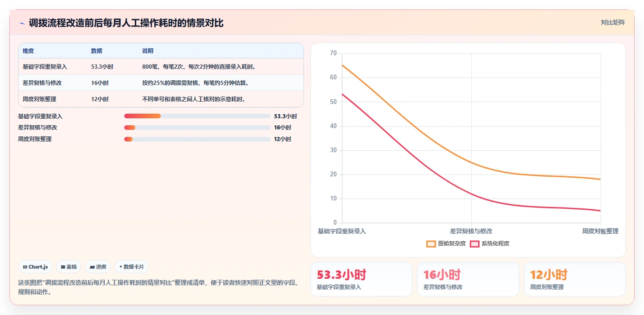Screen dimensions: 644x315
Task: Click the description starting 800笔、每笔2次
Action: coord(199,67)
